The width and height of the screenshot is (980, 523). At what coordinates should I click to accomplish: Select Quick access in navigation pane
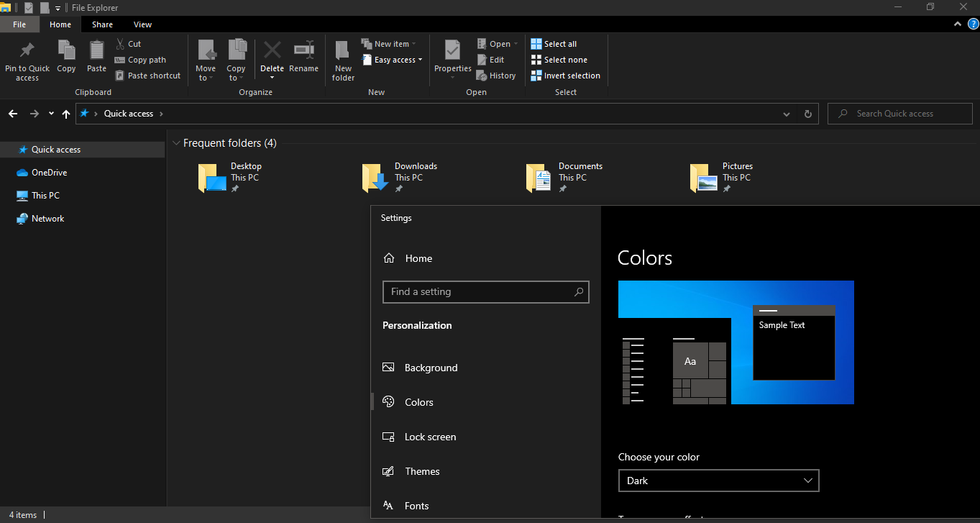[x=83, y=150]
